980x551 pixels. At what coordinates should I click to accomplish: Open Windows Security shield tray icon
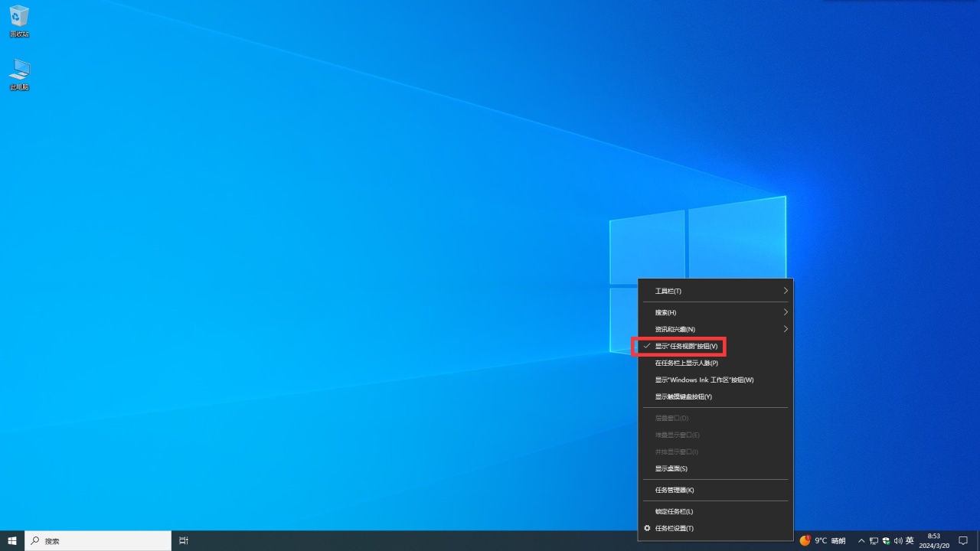click(x=886, y=540)
